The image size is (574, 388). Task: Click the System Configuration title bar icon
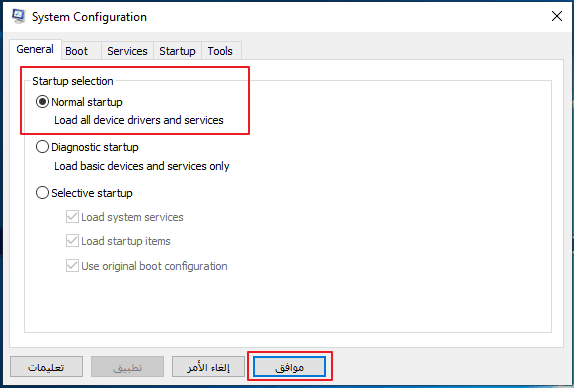tap(18, 16)
